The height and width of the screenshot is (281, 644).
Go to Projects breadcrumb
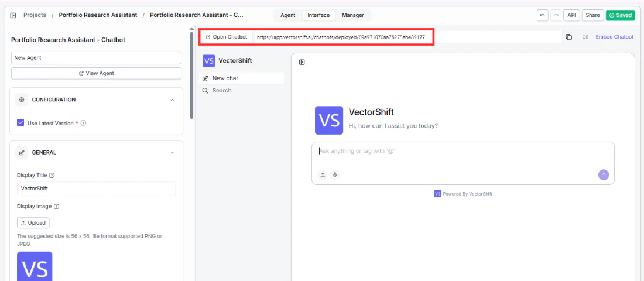35,15
